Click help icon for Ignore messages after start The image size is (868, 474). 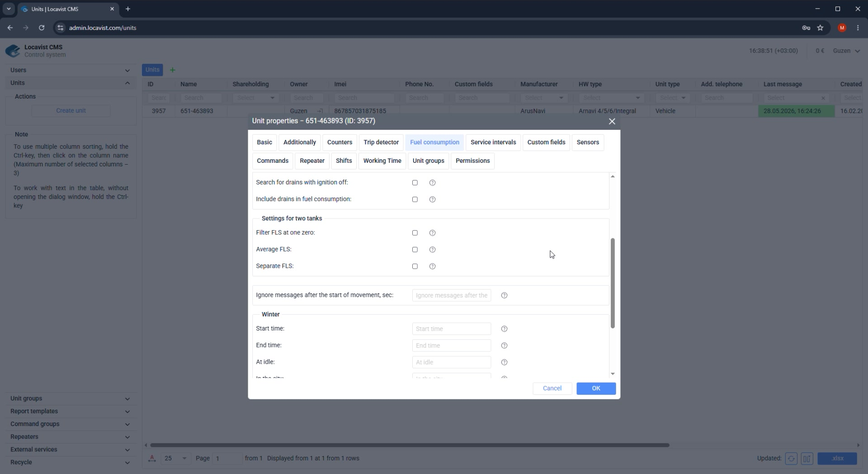click(x=504, y=295)
